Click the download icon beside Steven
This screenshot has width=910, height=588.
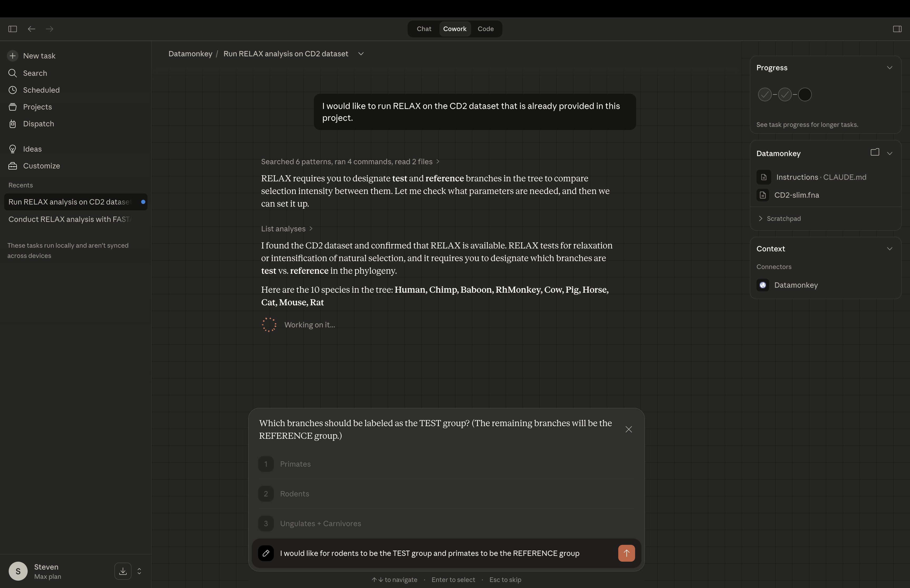point(123,571)
